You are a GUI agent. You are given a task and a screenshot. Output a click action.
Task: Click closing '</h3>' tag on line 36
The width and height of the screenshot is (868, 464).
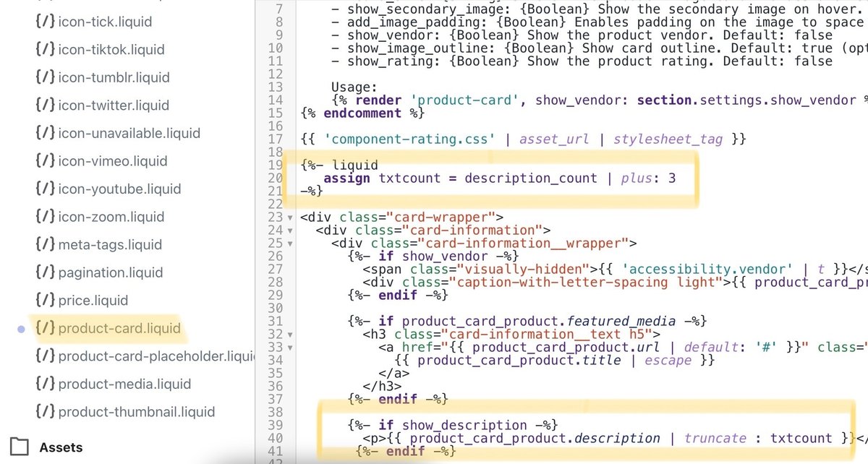pyautogui.click(x=383, y=386)
